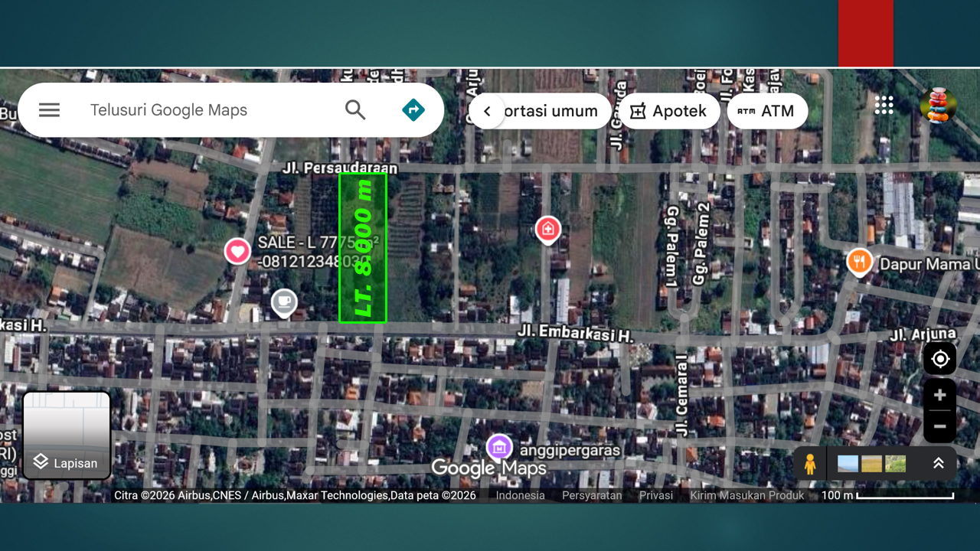Open the hamburger menu in search bar
Image resolution: width=980 pixels, height=551 pixels.
[49, 110]
